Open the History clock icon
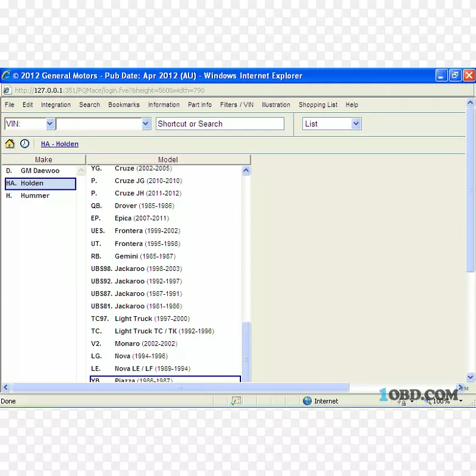This screenshot has height=476, width=476. point(24,143)
